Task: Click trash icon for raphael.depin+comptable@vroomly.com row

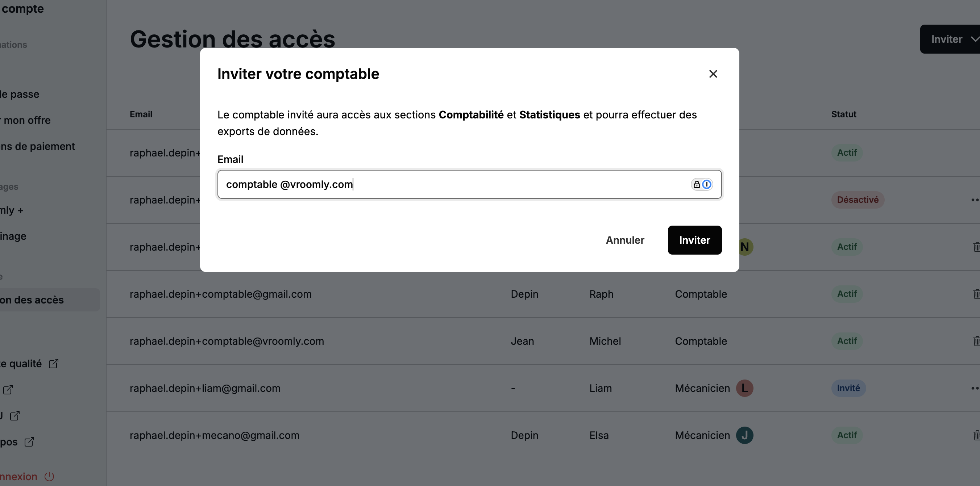Action: (976, 341)
